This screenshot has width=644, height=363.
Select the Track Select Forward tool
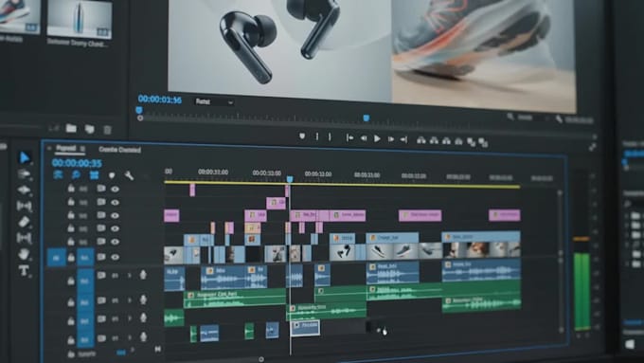(x=24, y=173)
